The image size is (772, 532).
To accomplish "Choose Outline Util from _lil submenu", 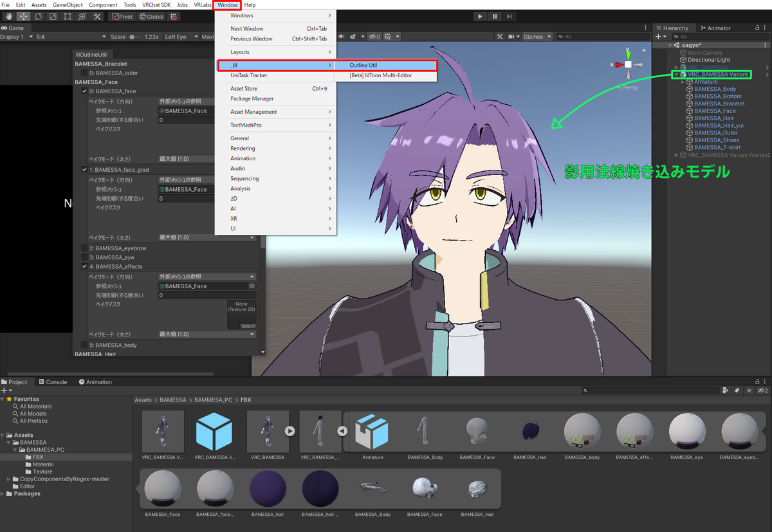I will coord(385,65).
